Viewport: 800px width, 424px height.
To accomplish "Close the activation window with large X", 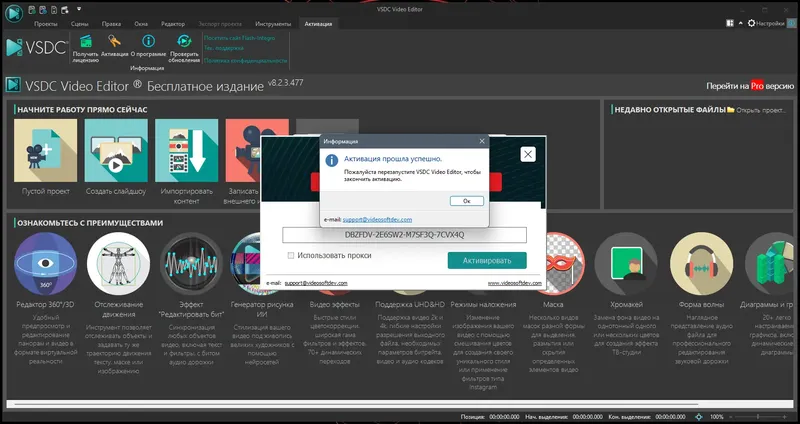I will pyautogui.click(x=528, y=154).
